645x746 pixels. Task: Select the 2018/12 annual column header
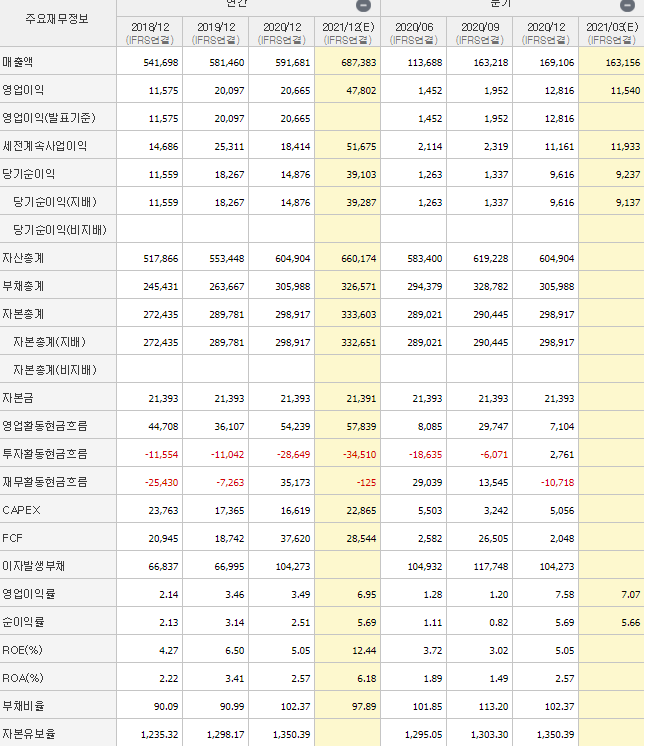150,32
